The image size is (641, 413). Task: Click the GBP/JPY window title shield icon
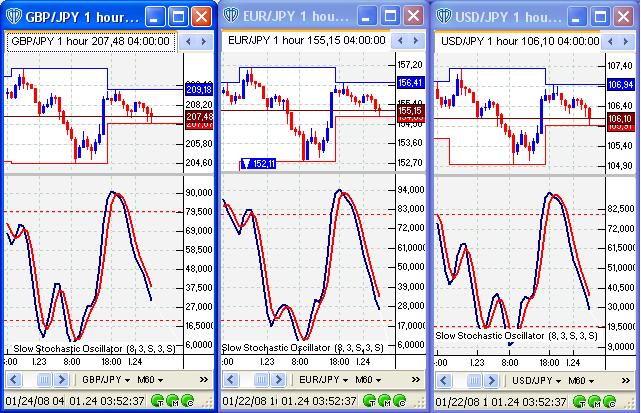point(13,17)
